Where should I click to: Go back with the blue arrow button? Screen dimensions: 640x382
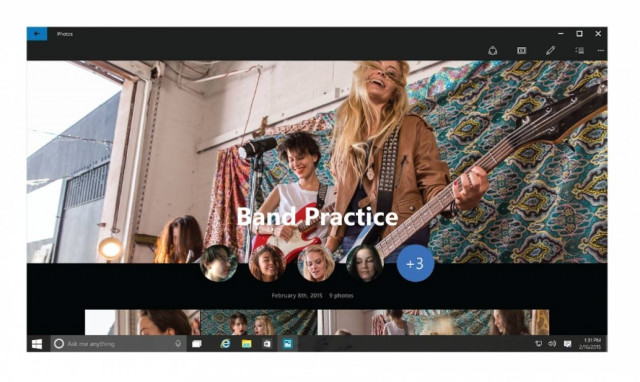pyautogui.click(x=37, y=34)
